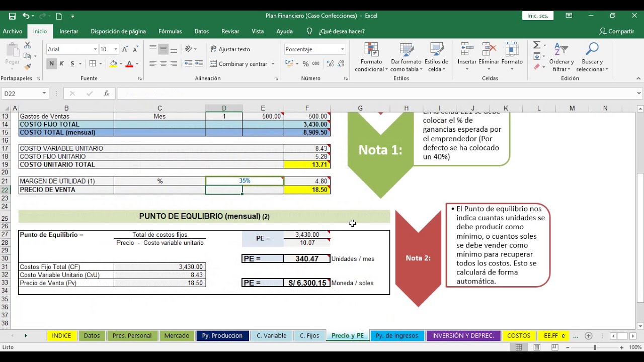Click the fill color paint bucket icon
The image size is (644, 362).
[x=113, y=64]
